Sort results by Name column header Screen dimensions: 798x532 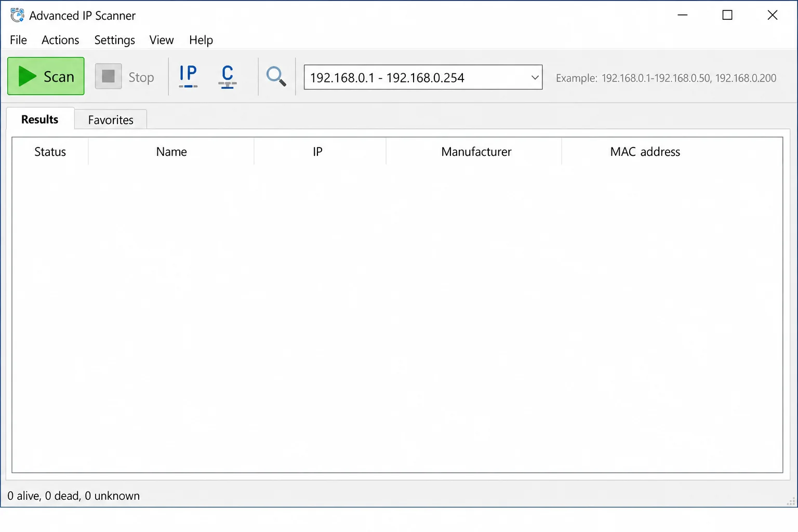171,152
